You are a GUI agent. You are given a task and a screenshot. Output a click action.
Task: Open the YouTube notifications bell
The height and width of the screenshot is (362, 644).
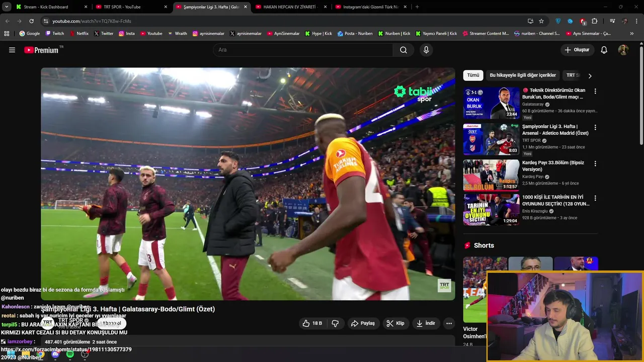[x=604, y=50]
